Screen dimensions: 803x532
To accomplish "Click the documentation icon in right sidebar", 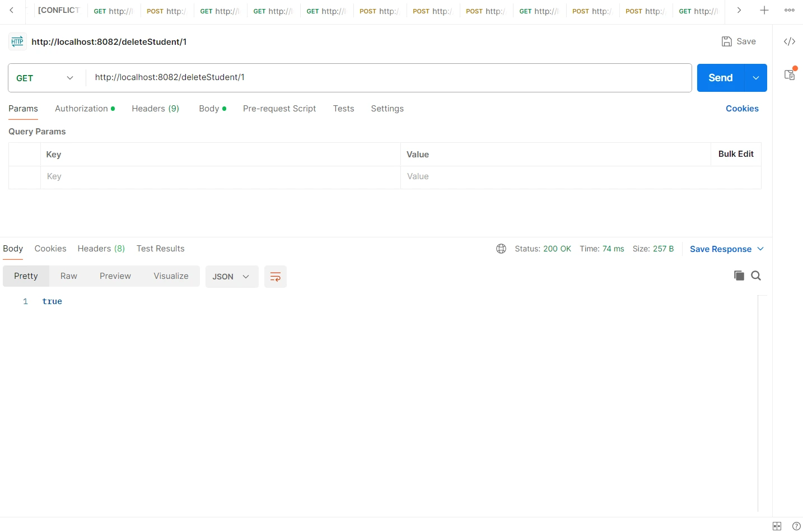I will 790,73.
